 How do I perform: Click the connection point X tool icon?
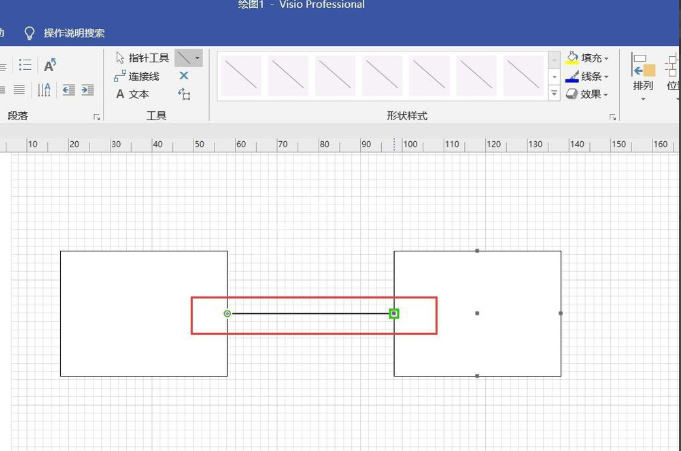(x=184, y=76)
